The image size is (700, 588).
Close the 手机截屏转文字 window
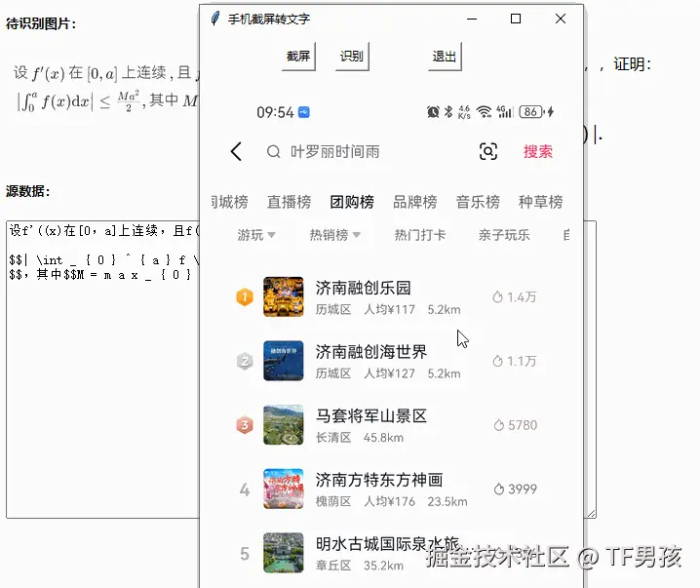click(x=561, y=19)
